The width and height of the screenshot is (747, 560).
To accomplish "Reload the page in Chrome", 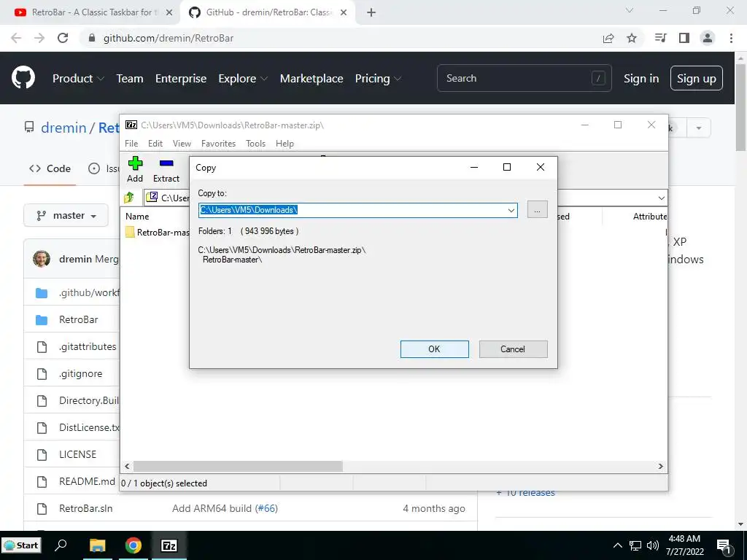I will click(63, 38).
